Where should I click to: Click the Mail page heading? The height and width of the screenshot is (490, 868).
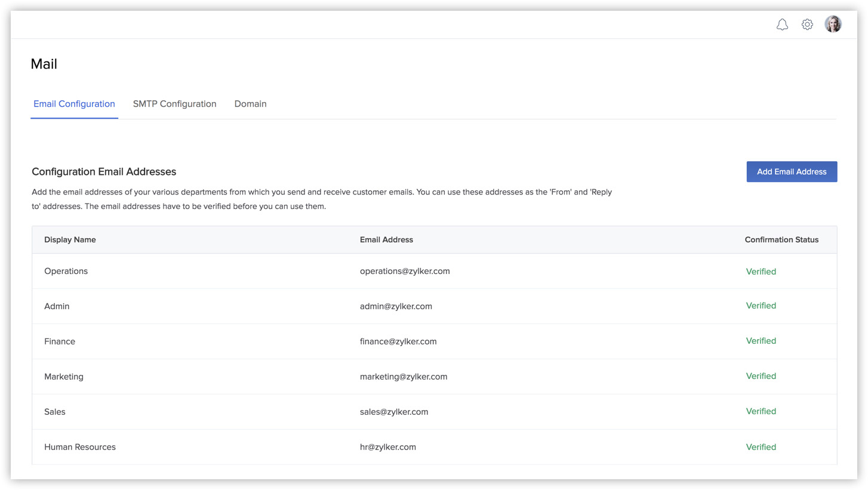tap(44, 64)
